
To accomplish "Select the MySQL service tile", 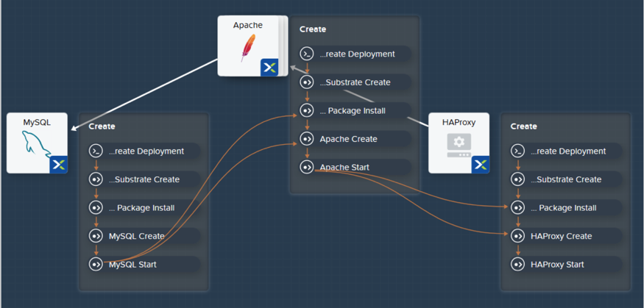I will click(x=37, y=143).
